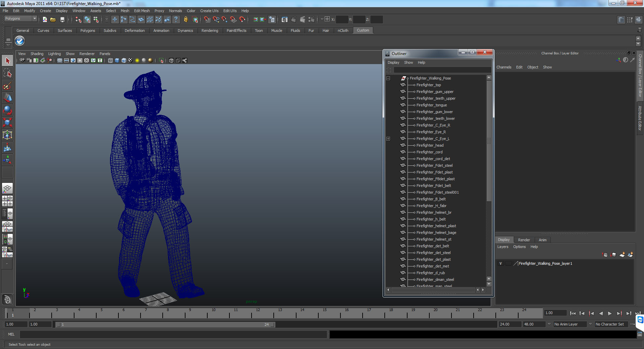Open Outliner Display menu
Viewport: 644px width, 349px height.
393,62
